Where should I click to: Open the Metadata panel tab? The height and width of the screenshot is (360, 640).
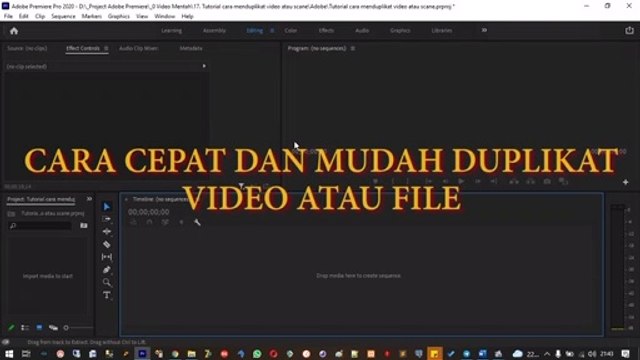tap(191, 48)
